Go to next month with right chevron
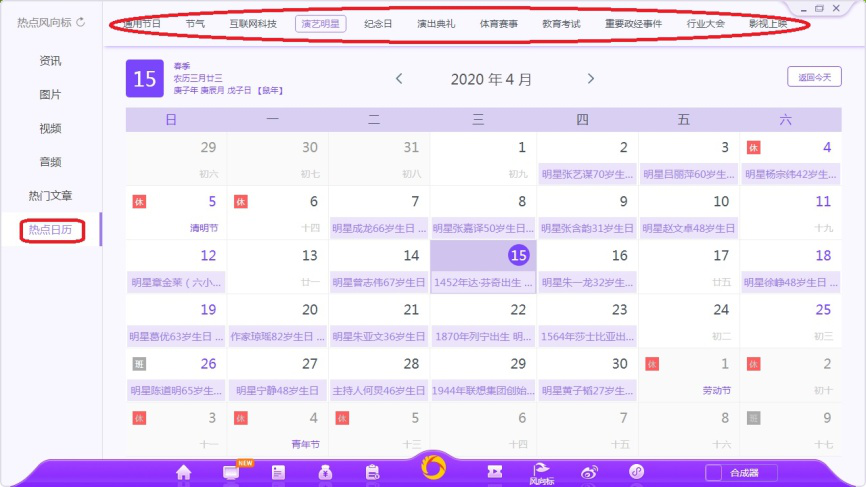Screen dimensions: 866x487 click(590, 79)
